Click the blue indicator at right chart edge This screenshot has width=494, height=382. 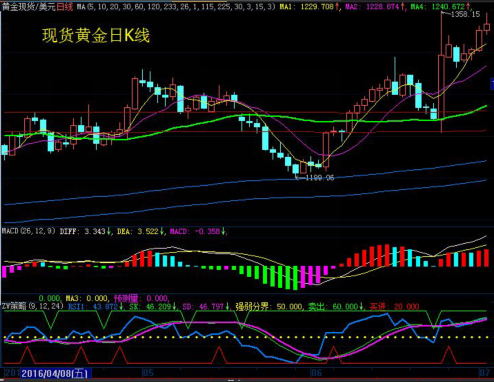point(492,83)
